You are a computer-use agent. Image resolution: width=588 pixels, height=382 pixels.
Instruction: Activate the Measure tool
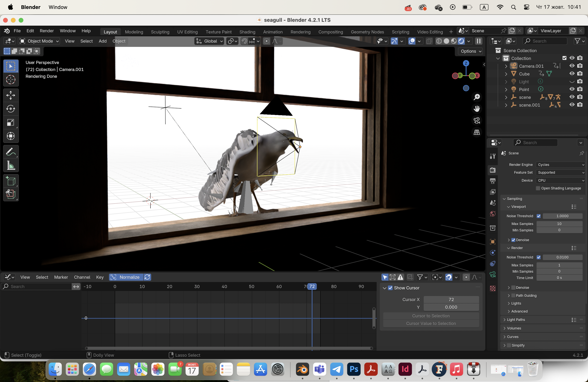pos(11,166)
